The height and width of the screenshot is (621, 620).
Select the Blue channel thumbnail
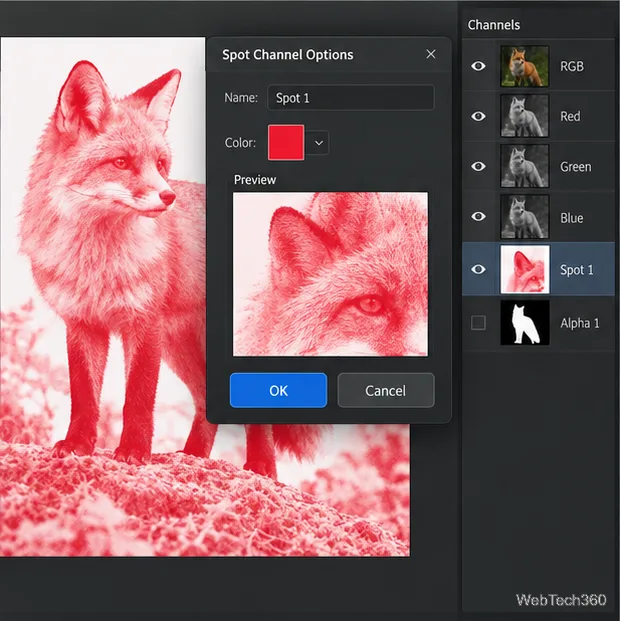[x=525, y=217]
